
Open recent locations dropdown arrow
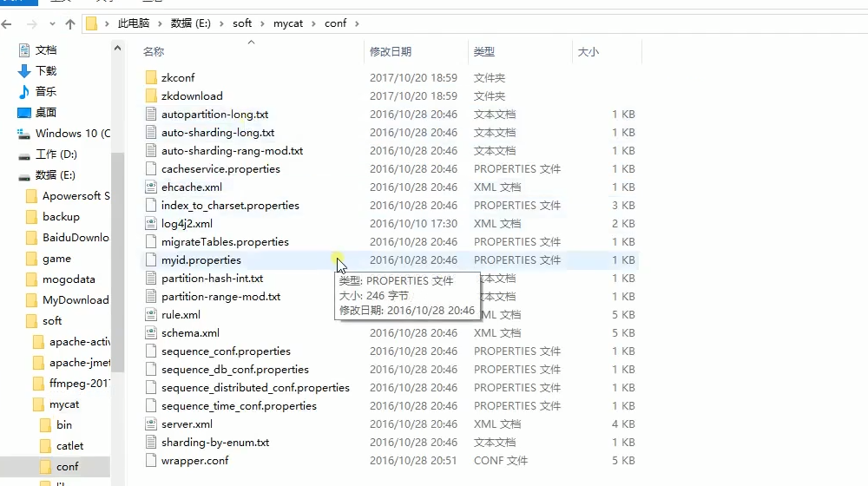pos(52,23)
